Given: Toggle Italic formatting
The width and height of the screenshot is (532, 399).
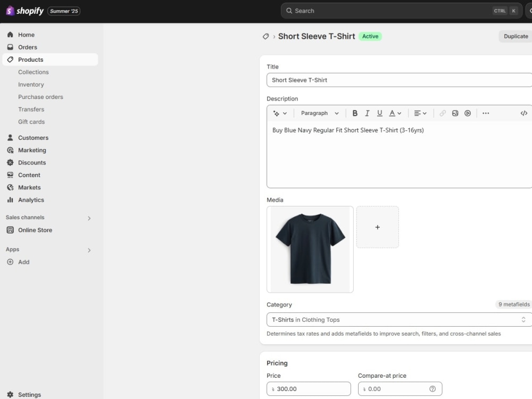Looking at the screenshot, I should (367, 113).
